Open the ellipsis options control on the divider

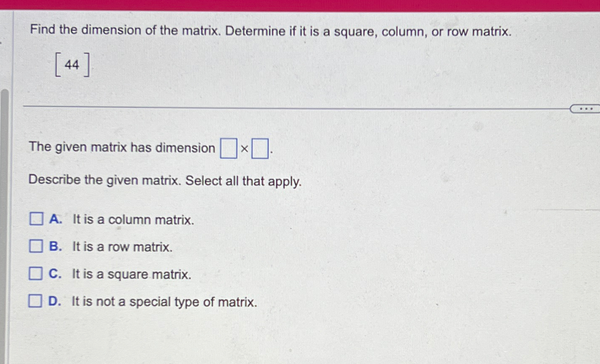[586, 109]
